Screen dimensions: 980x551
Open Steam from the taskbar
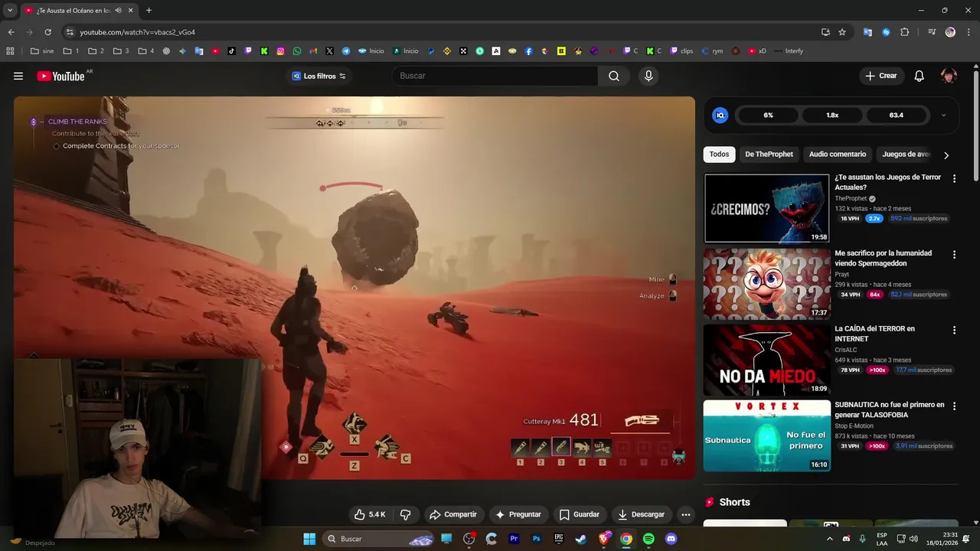[x=581, y=539]
